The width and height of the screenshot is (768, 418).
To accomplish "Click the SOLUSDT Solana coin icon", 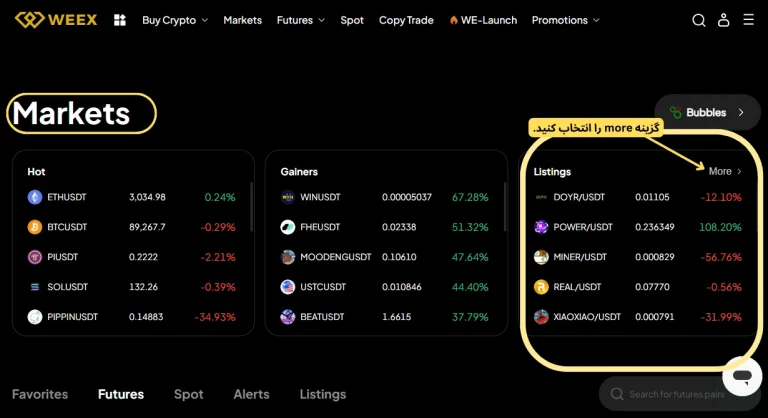I will pos(35,287).
